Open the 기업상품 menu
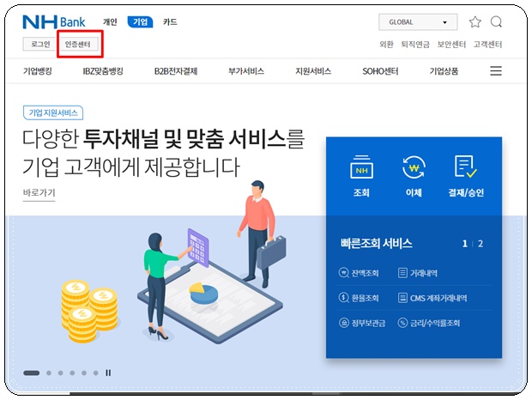Image resolution: width=532 pixels, height=400 pixels. coord(444,71)
